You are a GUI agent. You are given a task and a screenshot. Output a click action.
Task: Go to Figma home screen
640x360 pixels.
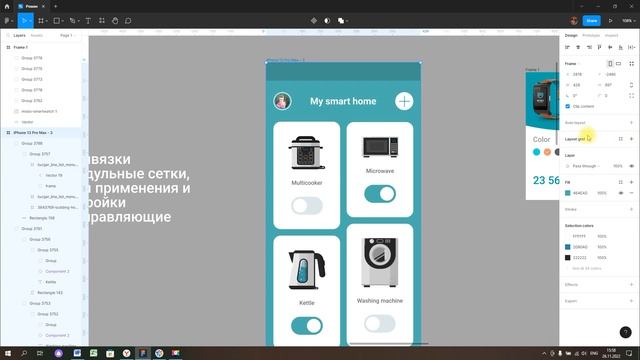click(x=7, y=6)
